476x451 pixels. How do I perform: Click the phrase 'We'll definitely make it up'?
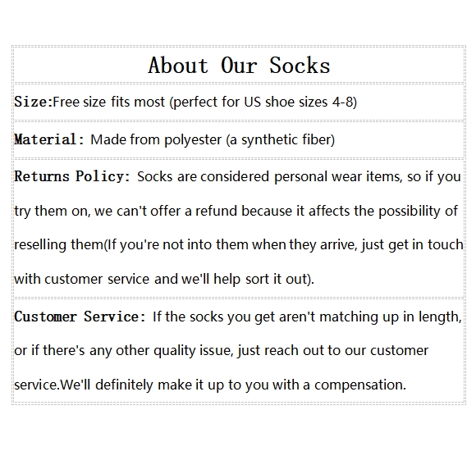pos(142,385)
